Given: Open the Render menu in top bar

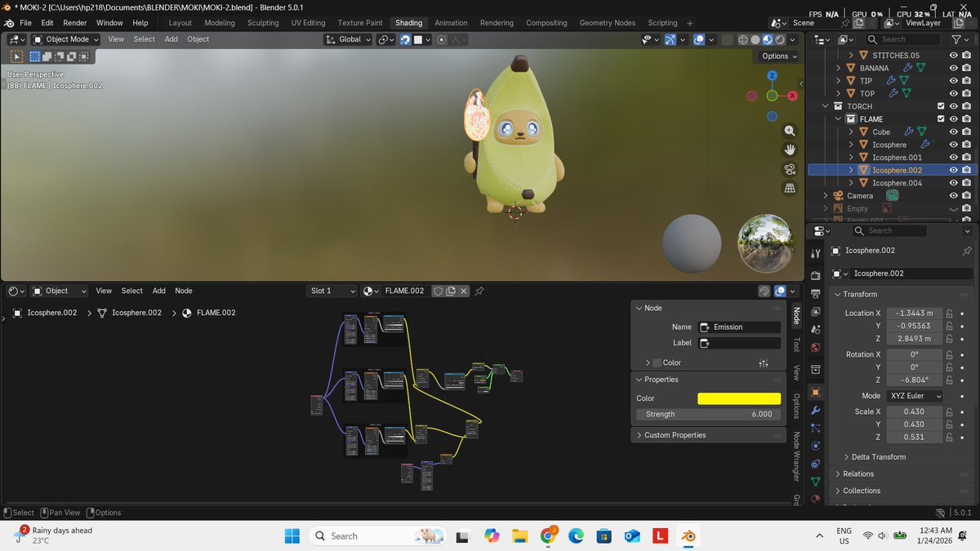Looking at the screenshot, I should 75,23.
